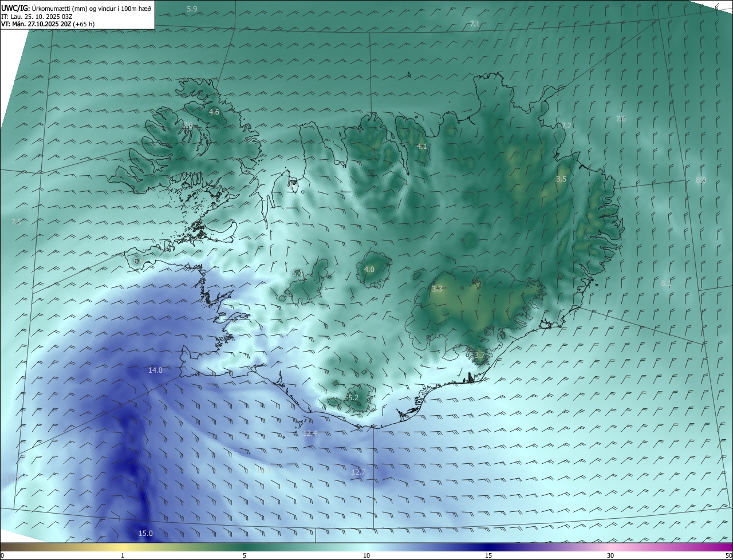Select the 8.0 value label
This screenshot has height=560, width=733.
[x=701, y=180]
